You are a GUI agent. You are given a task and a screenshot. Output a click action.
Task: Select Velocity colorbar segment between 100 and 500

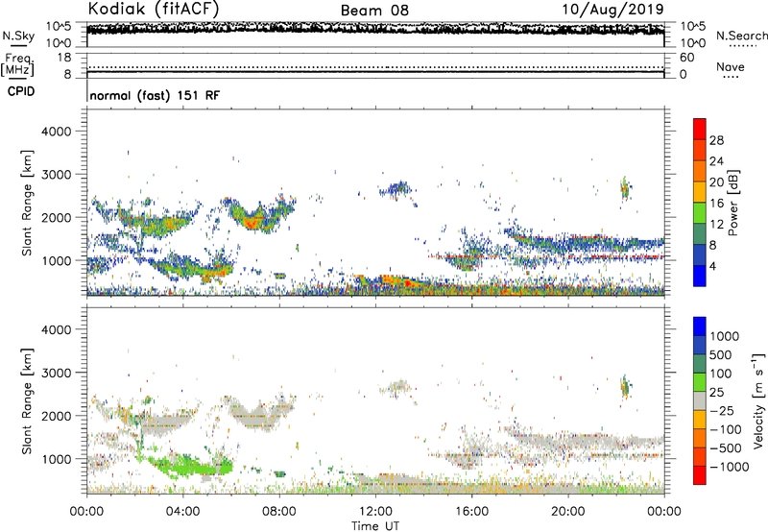click(x=700, y=363)
